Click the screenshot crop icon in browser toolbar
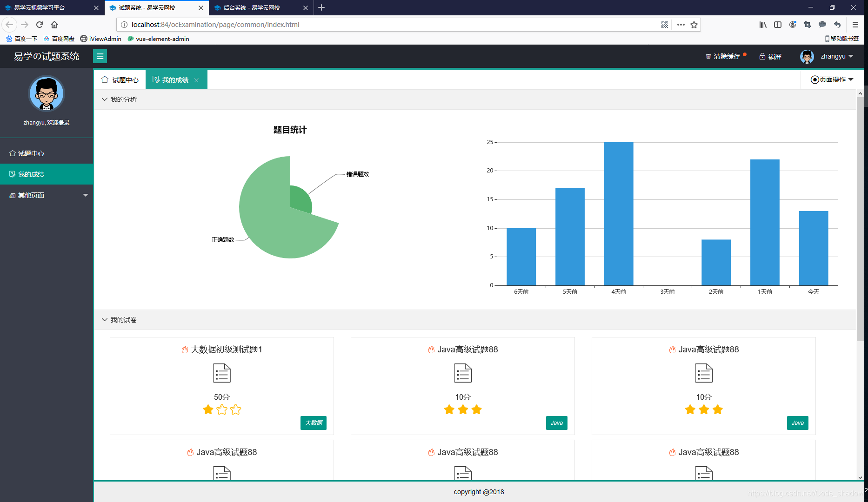 [x=808, y=25]
